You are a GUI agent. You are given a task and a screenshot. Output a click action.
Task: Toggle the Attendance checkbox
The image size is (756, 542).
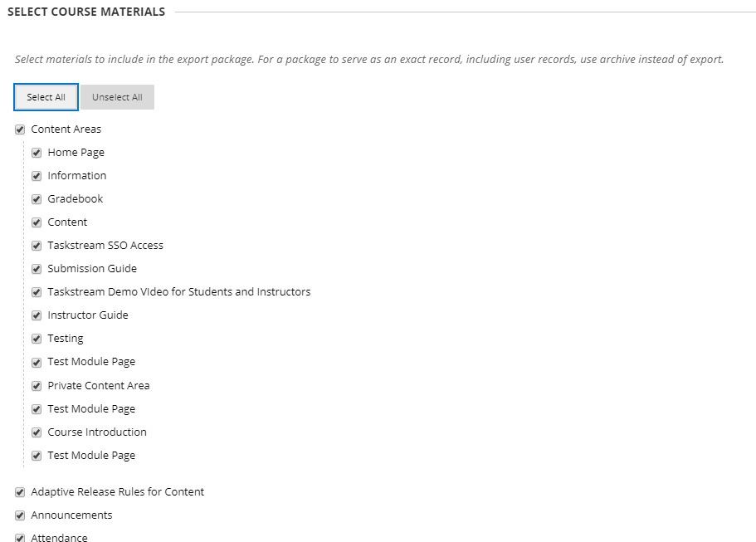click(20, 538)
